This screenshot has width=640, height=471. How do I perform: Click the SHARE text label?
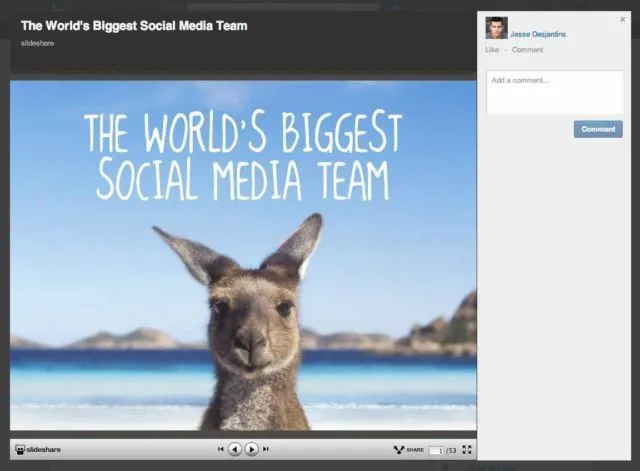tap(415, 450)
